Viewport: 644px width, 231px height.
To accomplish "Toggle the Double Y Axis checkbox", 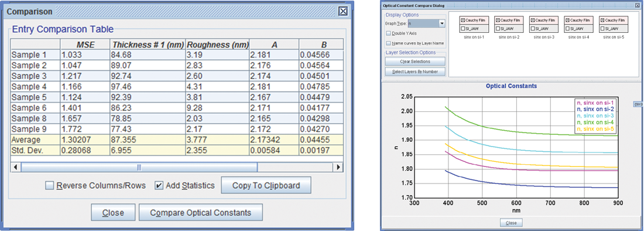I will tap(388, 33).
